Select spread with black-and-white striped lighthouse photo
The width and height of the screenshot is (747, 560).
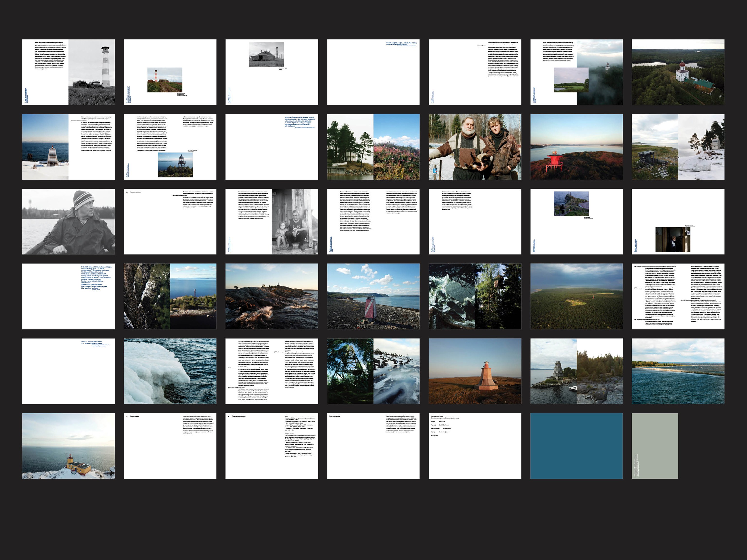click(x=68, y=72)
